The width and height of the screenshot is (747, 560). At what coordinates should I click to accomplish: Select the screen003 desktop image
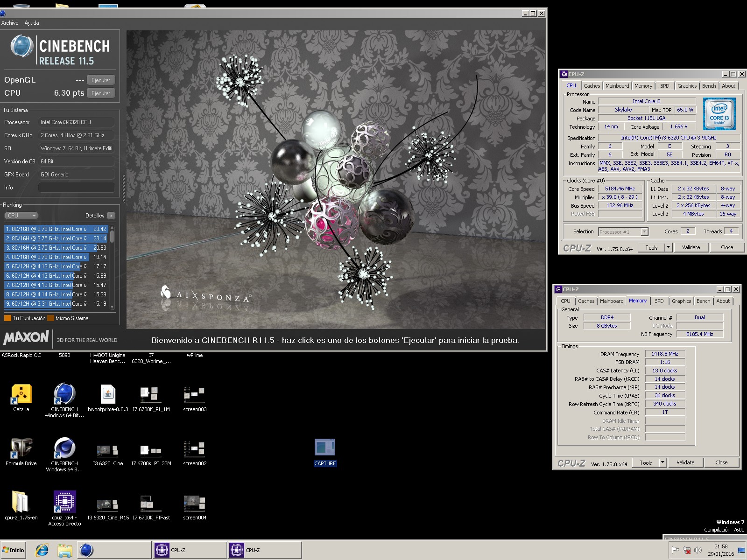coord(195,398)
